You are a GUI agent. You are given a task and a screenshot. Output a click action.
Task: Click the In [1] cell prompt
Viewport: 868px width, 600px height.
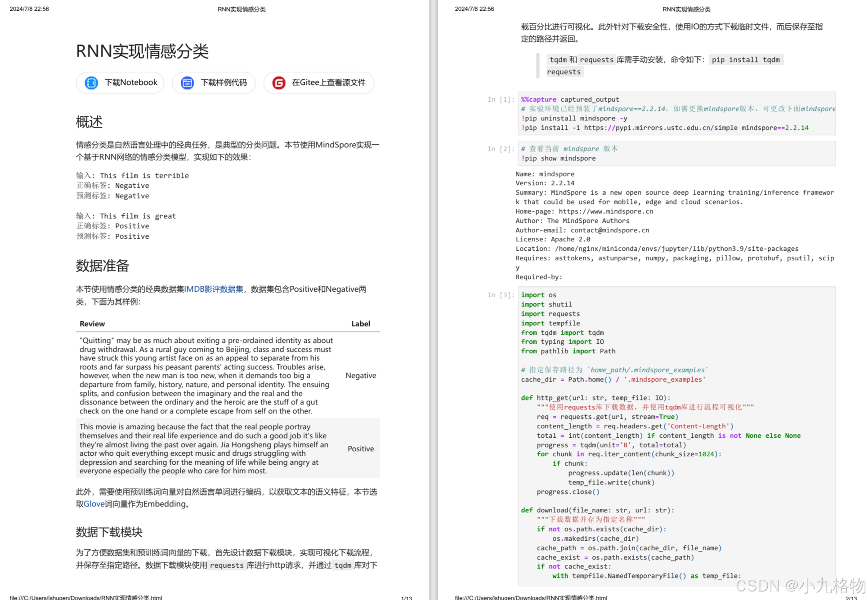click(x=501, y=99)
